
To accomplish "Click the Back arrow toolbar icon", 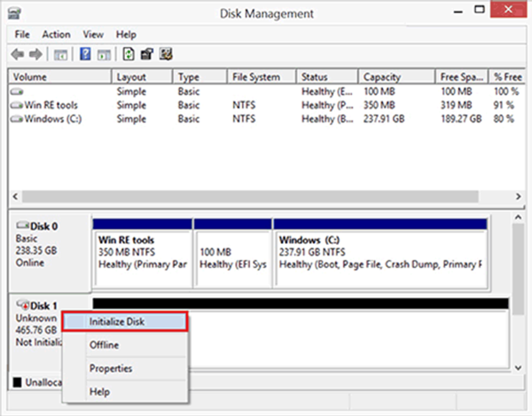I will (x=18, y=54).
